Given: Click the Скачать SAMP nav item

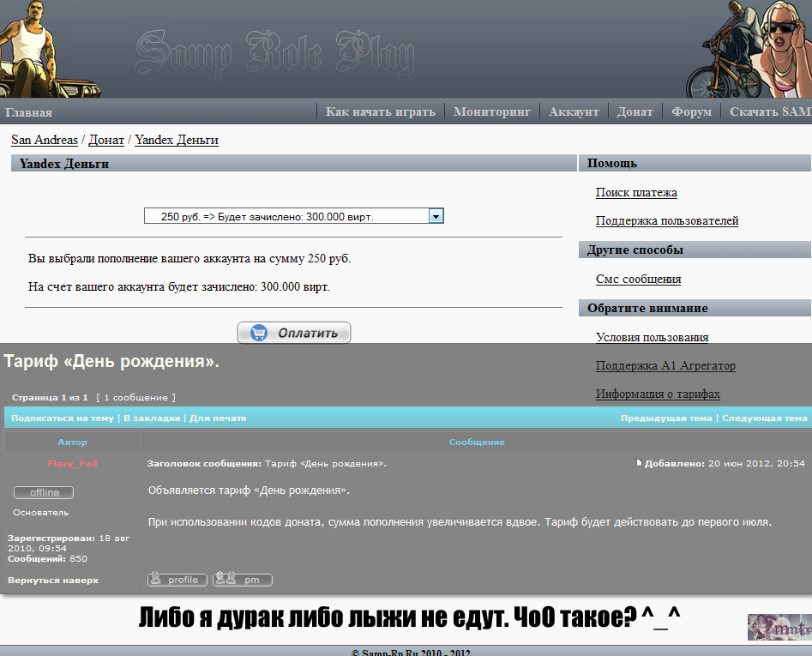Looking at the screenshot, I should coord(771,111).
